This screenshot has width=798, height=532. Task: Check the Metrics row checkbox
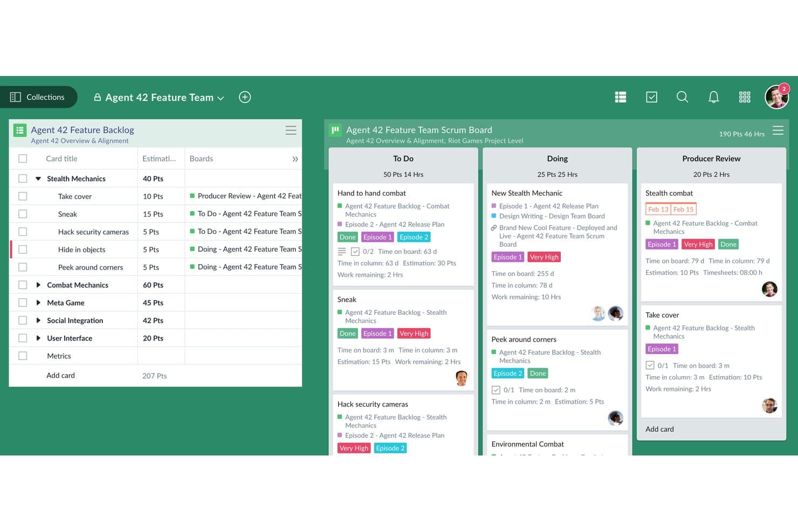[x=23, y=356]
